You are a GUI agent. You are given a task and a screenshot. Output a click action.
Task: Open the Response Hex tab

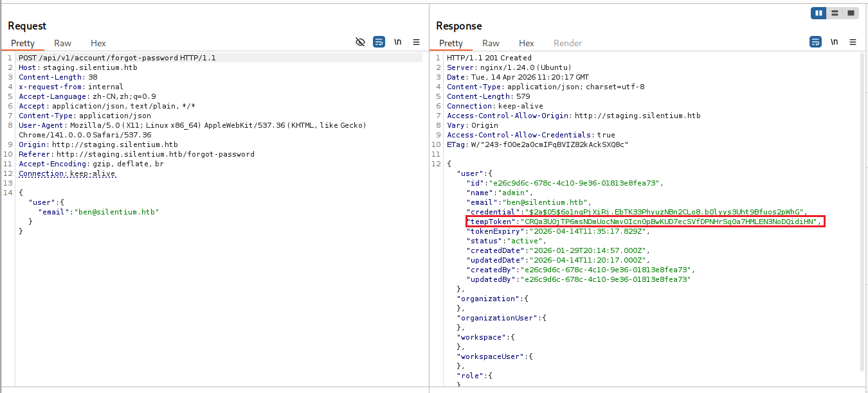click(x=527, y=43)
